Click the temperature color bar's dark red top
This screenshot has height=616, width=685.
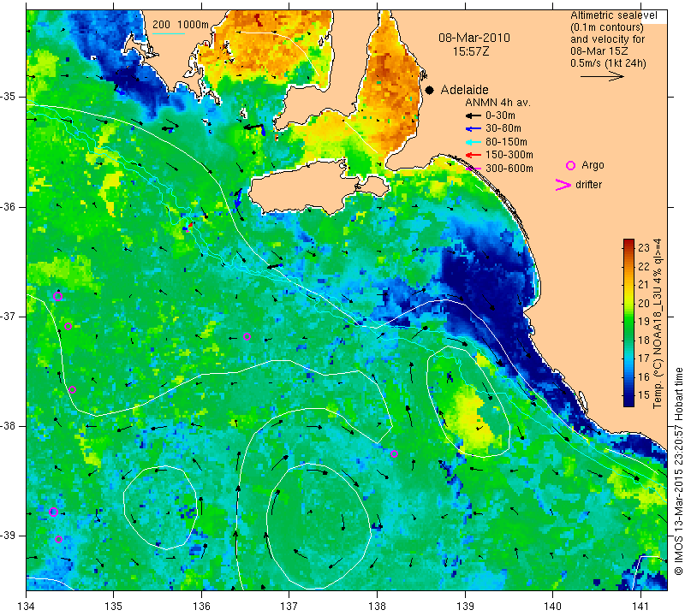tap(628, 242)
